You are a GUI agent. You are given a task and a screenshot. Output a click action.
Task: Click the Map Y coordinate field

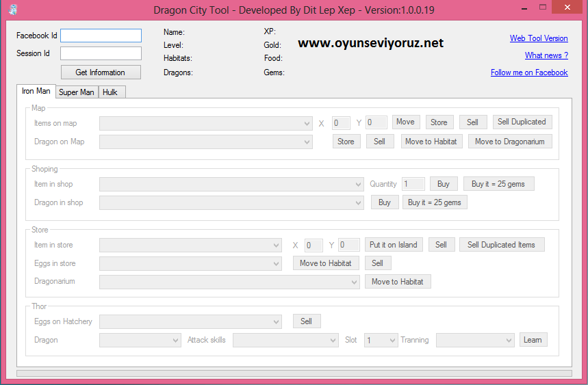click(376, 122)
